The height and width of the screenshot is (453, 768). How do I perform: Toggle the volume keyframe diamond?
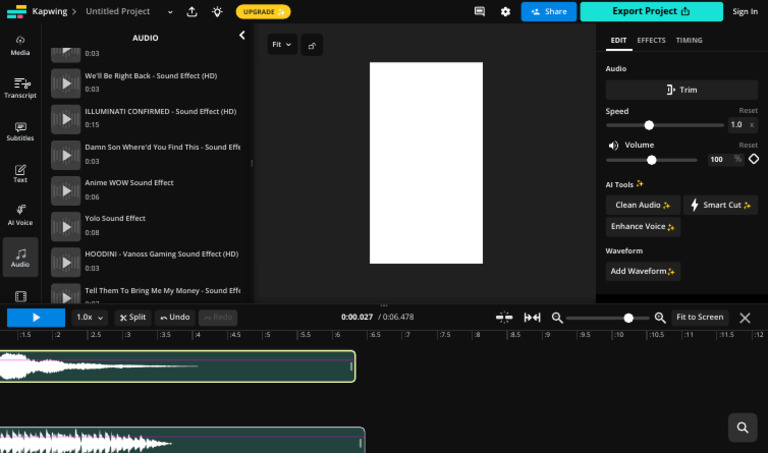pyautogui.click(x=753, y=159)
